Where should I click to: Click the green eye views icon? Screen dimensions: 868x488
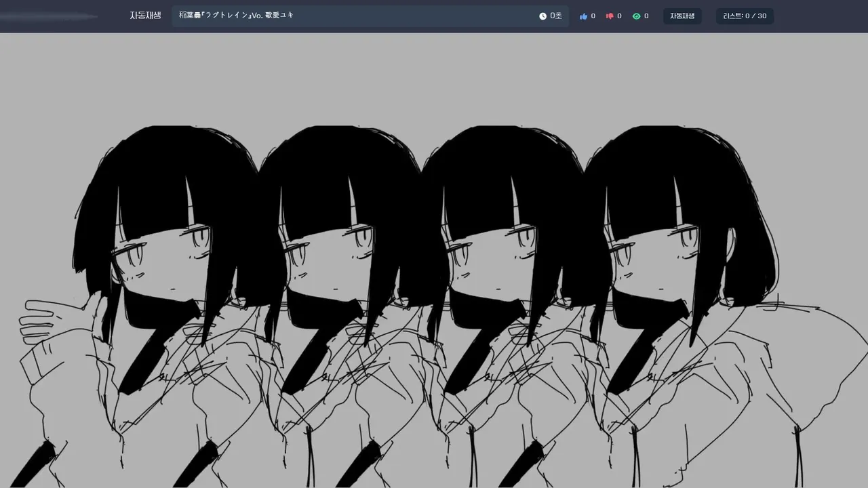click(636, 16)
